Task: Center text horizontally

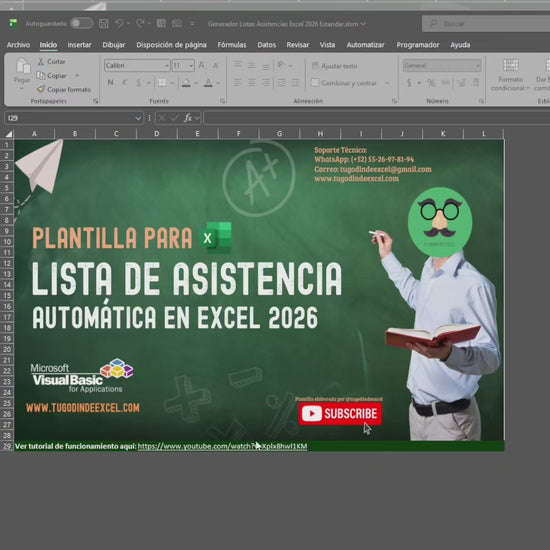Action: (252, 82)
